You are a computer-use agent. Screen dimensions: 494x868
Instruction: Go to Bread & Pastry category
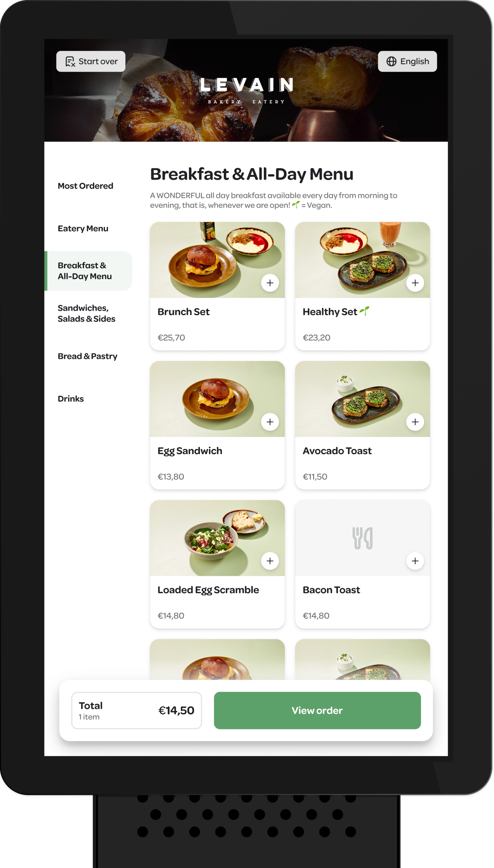[87, 356]
